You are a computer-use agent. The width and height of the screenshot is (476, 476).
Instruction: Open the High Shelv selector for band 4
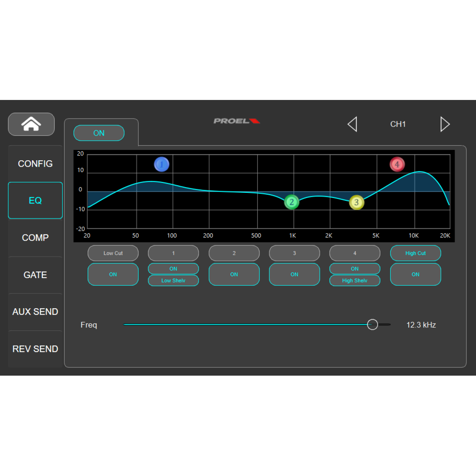point(355,280)
